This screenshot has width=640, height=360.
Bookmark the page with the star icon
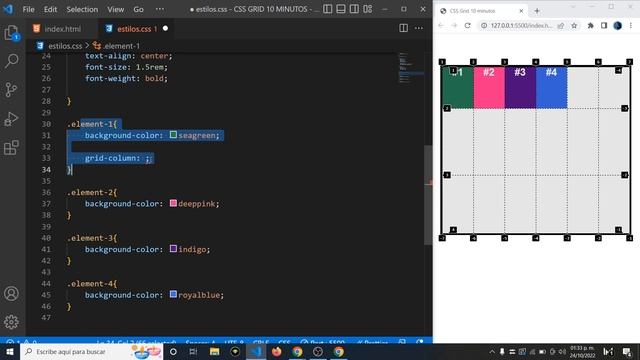(574, 25)
